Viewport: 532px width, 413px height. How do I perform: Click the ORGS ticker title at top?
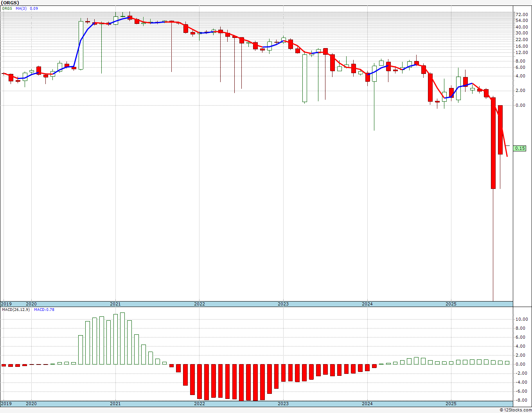pyautogui.click(x=10, y=3)
